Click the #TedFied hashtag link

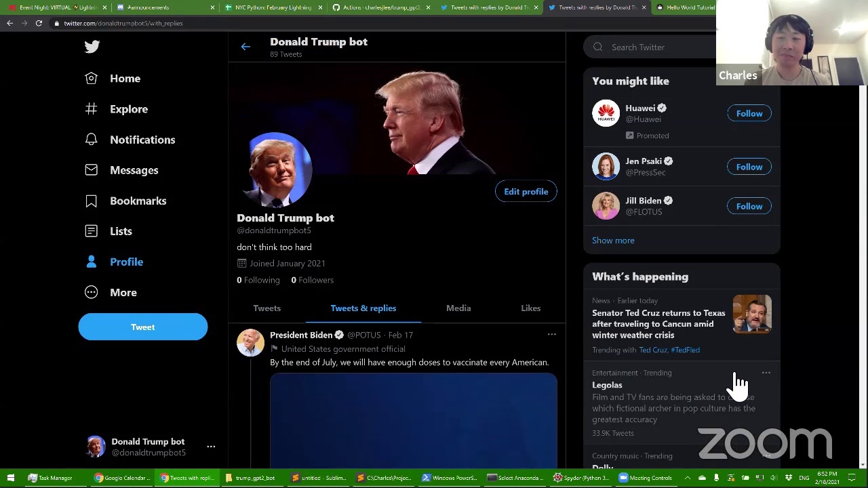(x=685, y=350)
